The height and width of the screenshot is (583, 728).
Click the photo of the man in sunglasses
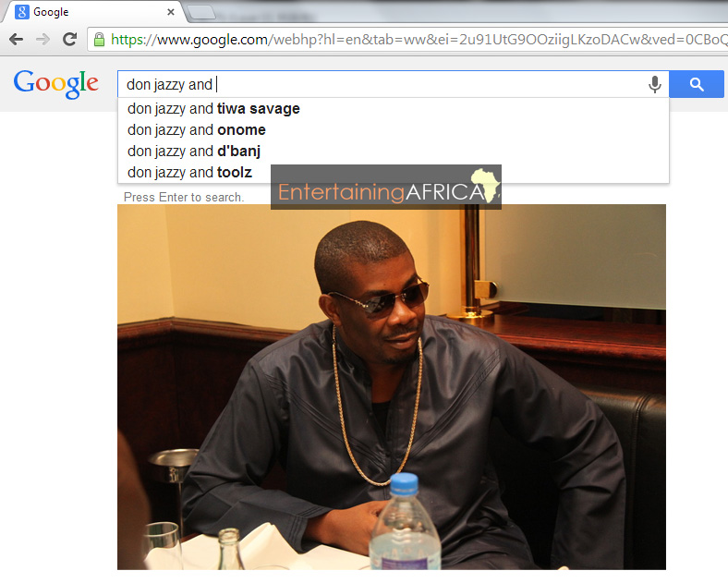click(391, 388)
